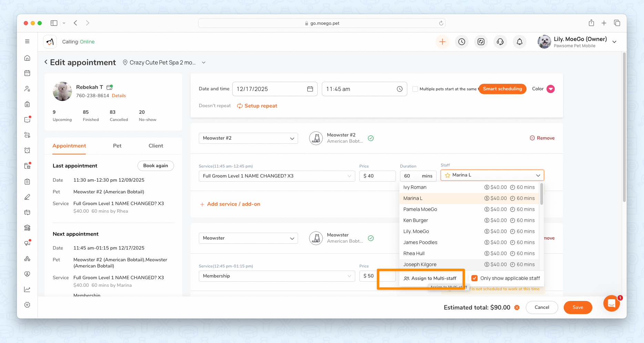Screen dimensions: 644x343
Task: Open the appointment Color picker
Action: tap(551, 89)
